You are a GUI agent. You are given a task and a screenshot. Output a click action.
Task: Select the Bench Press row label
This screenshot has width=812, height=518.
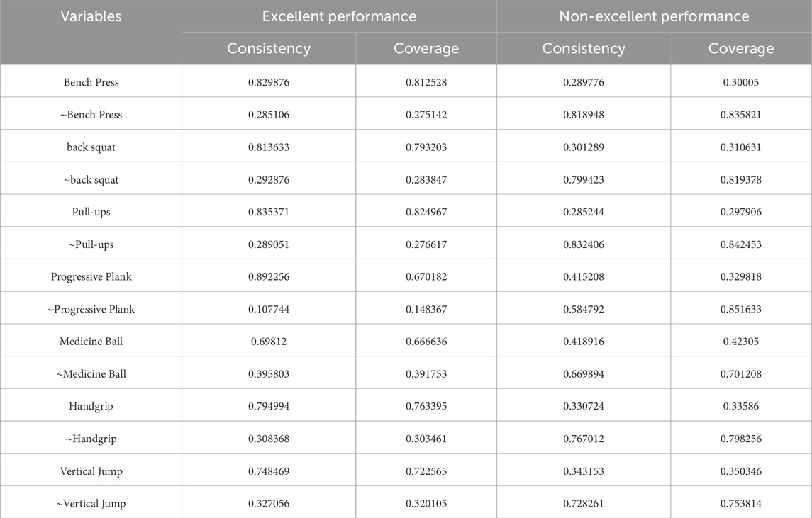(91, 82)
